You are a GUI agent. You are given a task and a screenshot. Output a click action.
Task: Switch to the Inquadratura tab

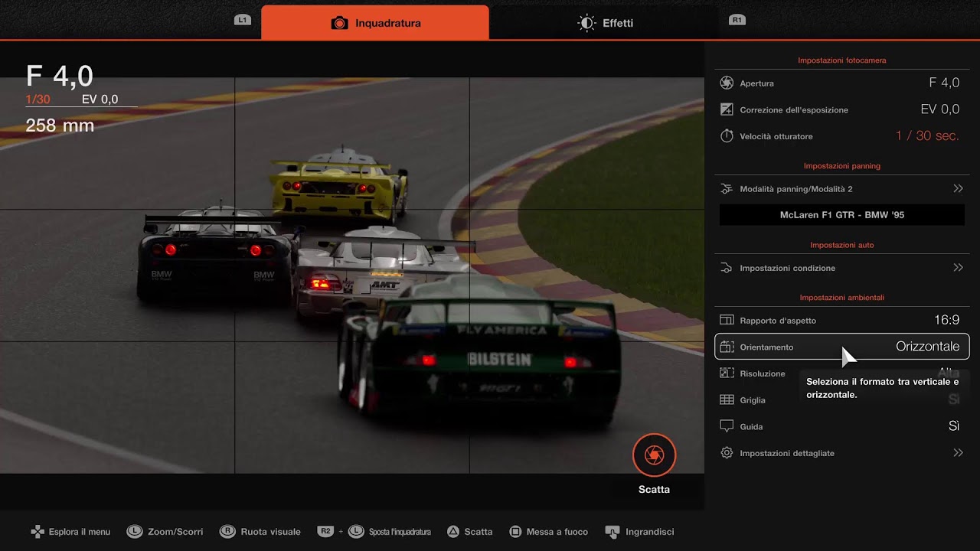[375, 23]
